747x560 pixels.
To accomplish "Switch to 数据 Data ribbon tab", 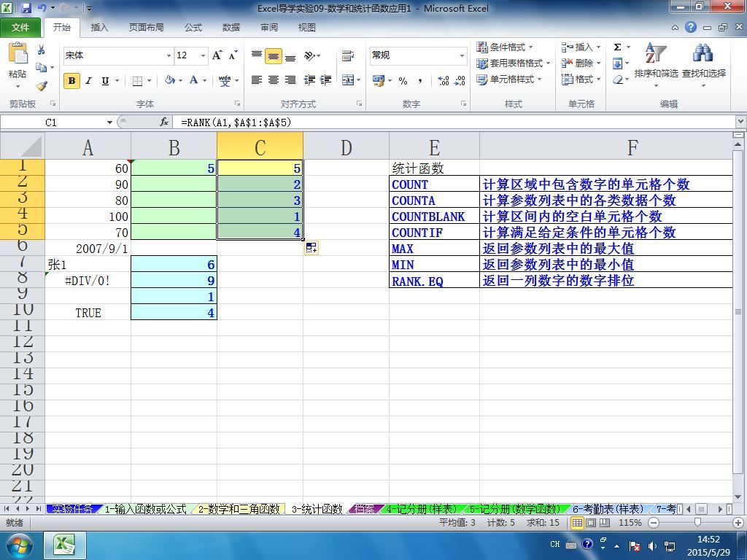I will click(x=231, y=28).
